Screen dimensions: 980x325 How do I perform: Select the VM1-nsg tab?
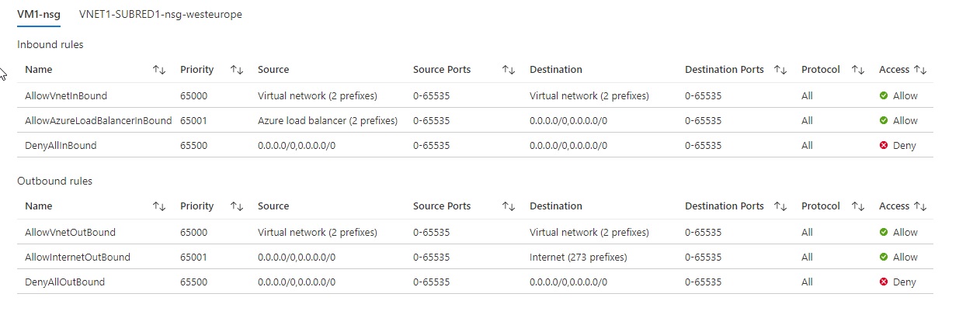(x=39, y=15)
